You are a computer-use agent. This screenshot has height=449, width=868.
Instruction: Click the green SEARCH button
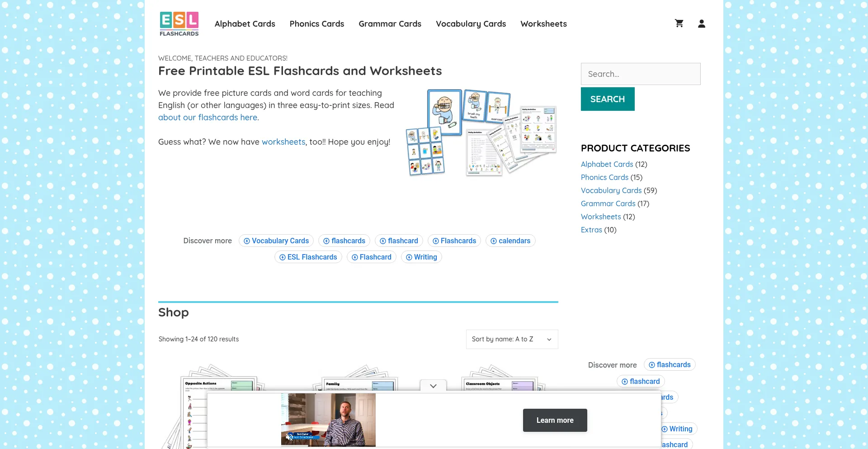click(608, 99)
